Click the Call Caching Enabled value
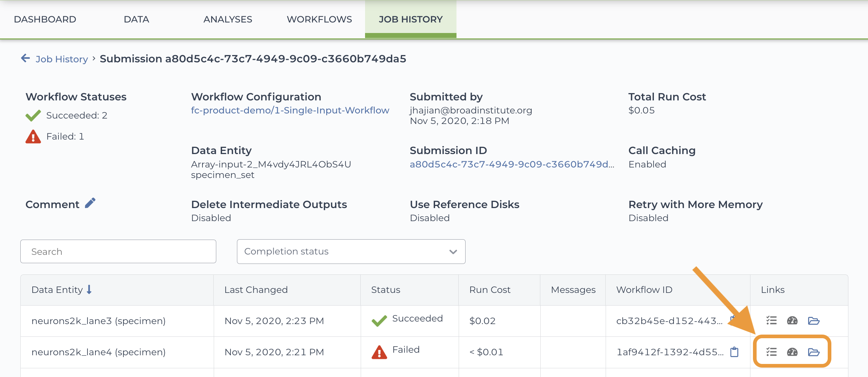Screen dimensions: 868x377 (647, 164)
